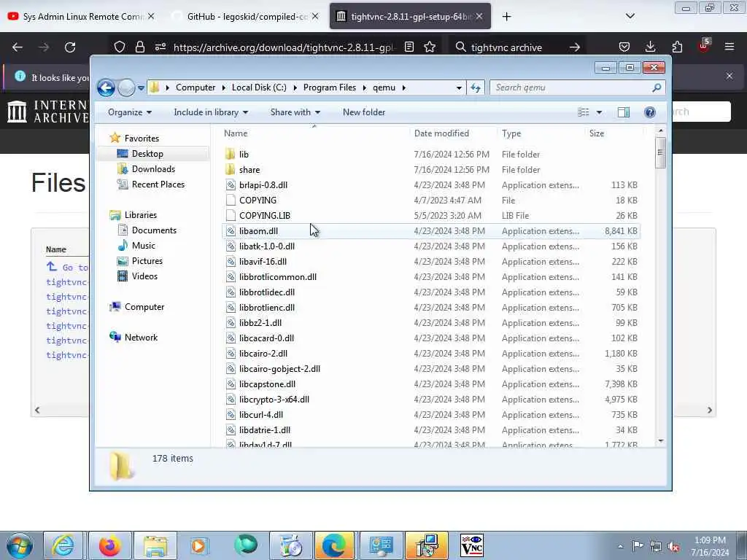747x560 pixels.
Task: Select the COPYING file
Action: (258, 201)
